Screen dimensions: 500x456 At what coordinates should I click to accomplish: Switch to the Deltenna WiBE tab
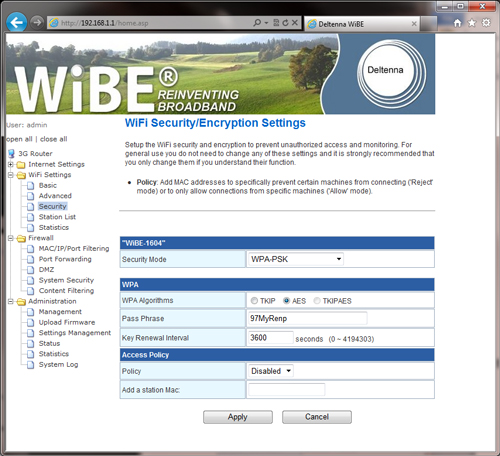point(362,24)
